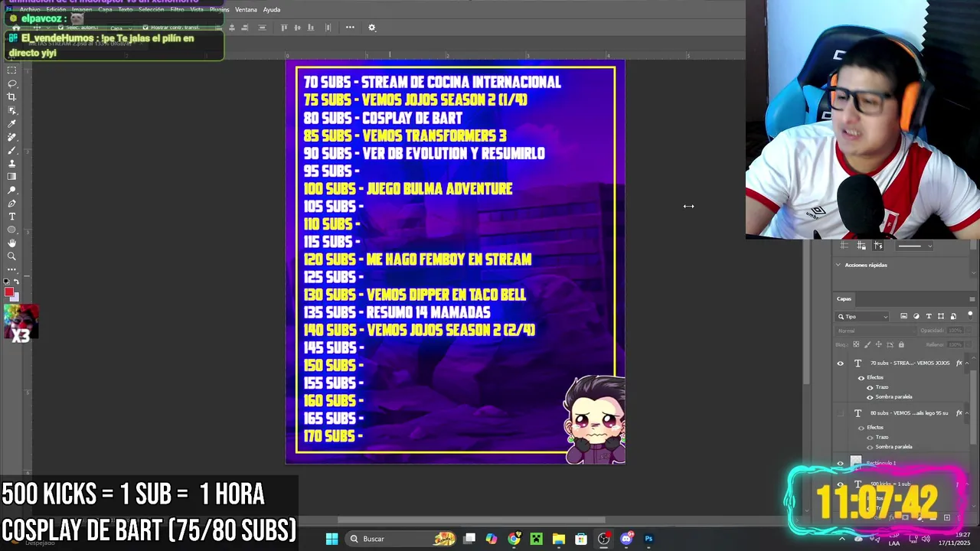980x551 pixels.
Task: Toggle Trazo effect of 80 subs layer
Action: tap(870, 437)
